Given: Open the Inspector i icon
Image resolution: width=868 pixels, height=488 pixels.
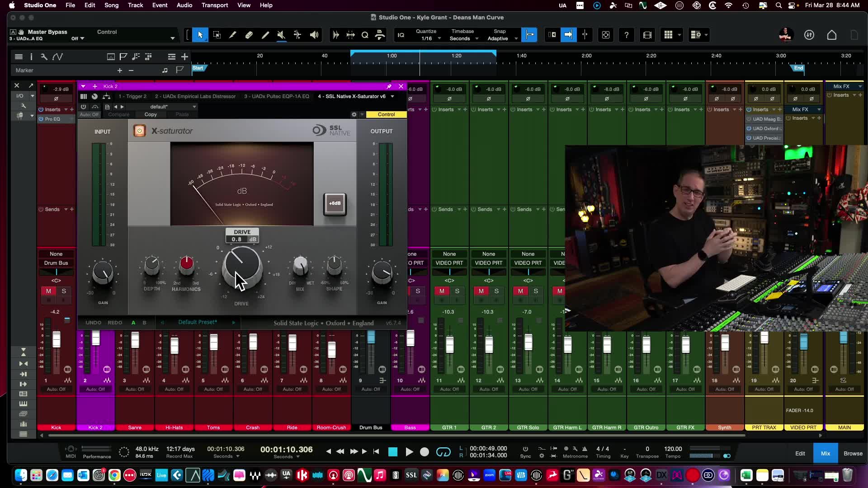Looking at the screenshot, I should click(x=31, y=56).
